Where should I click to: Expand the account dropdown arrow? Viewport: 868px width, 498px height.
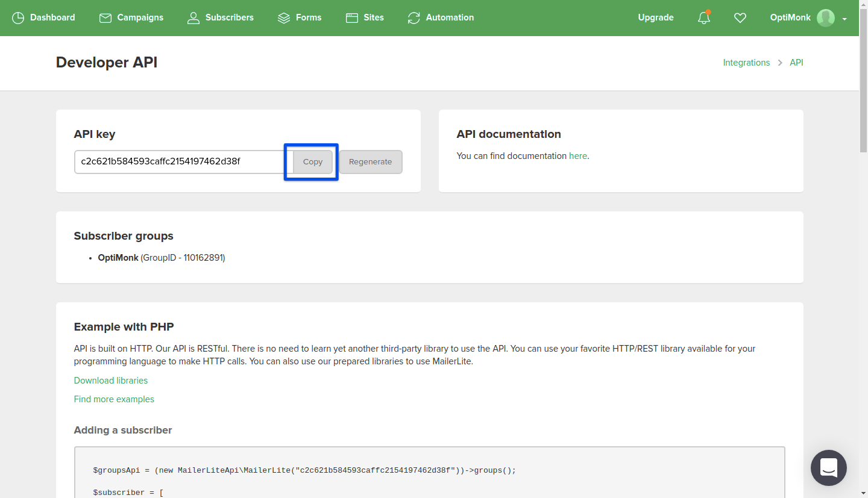[844, 19]
